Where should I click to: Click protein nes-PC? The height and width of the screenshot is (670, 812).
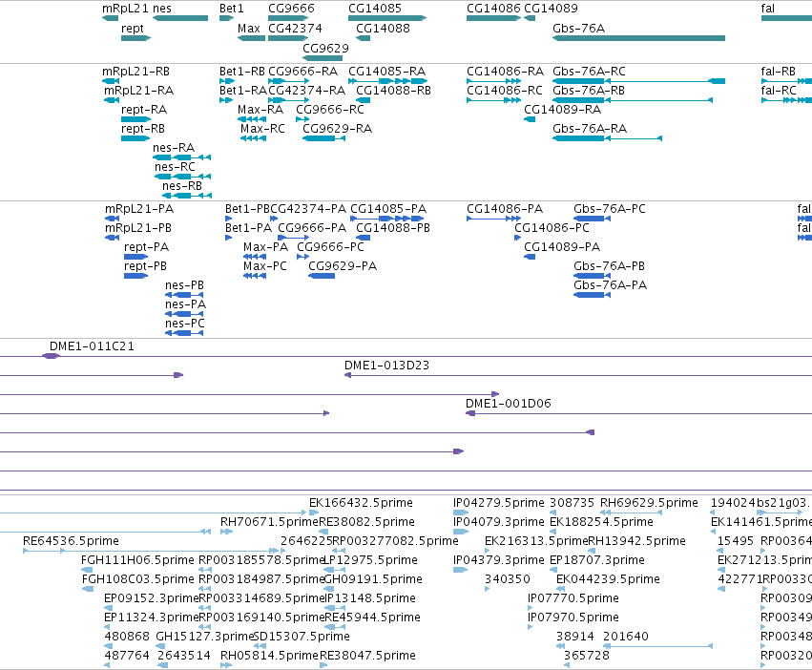click(x=185, y=324)
